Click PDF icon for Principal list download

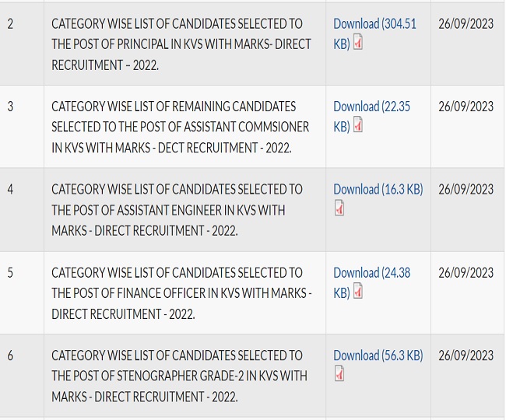tap(358, 44)
